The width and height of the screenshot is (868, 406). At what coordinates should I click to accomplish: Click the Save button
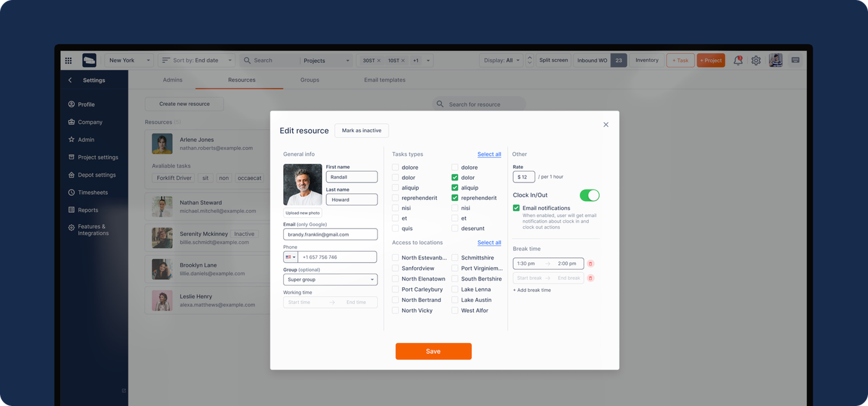[x=433, y=351]
